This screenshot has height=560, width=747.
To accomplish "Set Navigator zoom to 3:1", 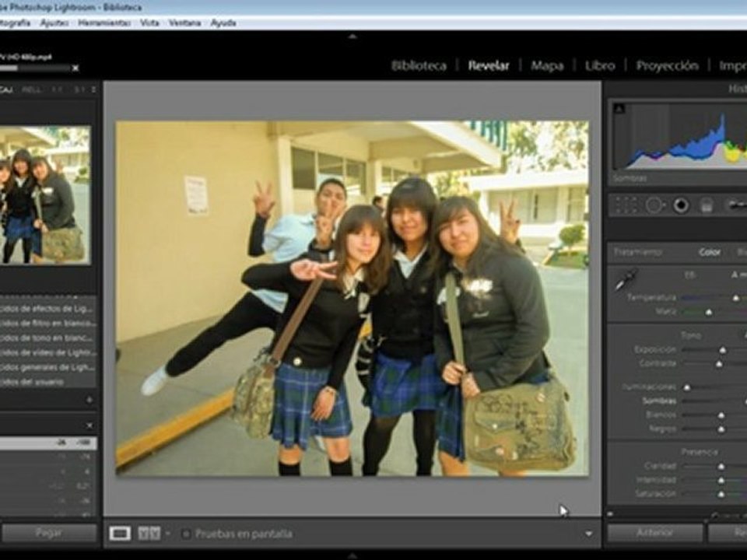I will pyautogui.click(x=79, y=89).
